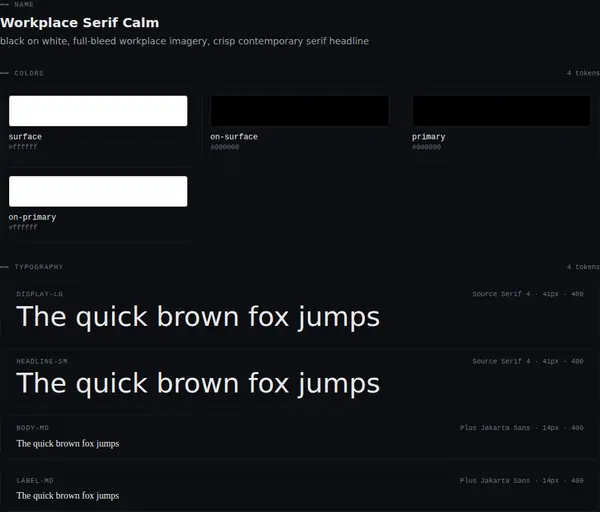The width and height of the screenshot is (600, 512).
Task: Click the BODY-MD sample sentence
Action: click(68, 444)
